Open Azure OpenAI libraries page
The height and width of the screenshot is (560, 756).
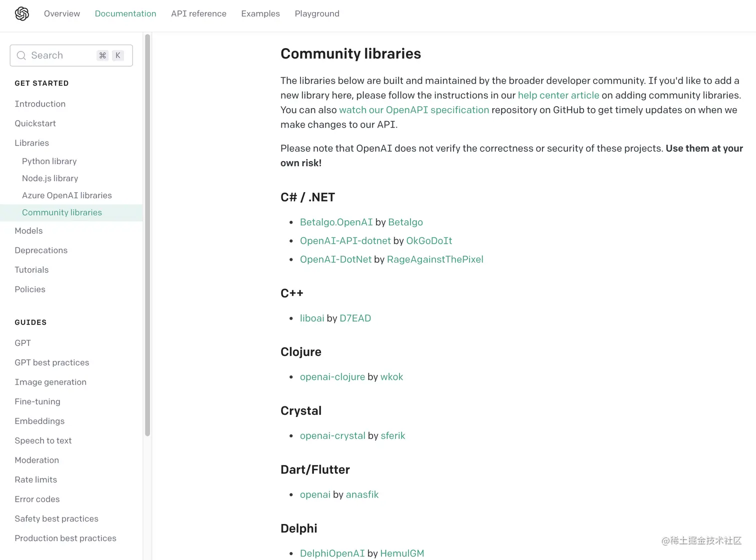pos(67,195)
